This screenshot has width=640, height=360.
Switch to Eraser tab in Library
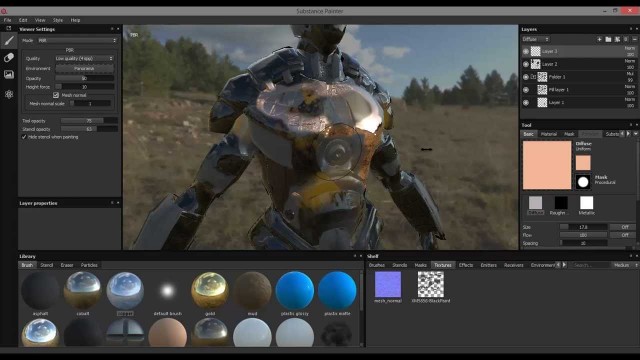click(67, 265)
